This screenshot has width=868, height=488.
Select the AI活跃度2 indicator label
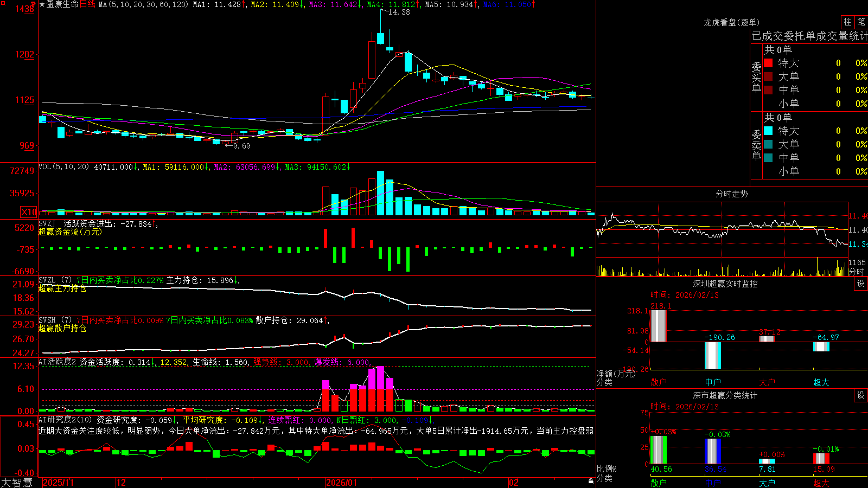pos(57,362)
